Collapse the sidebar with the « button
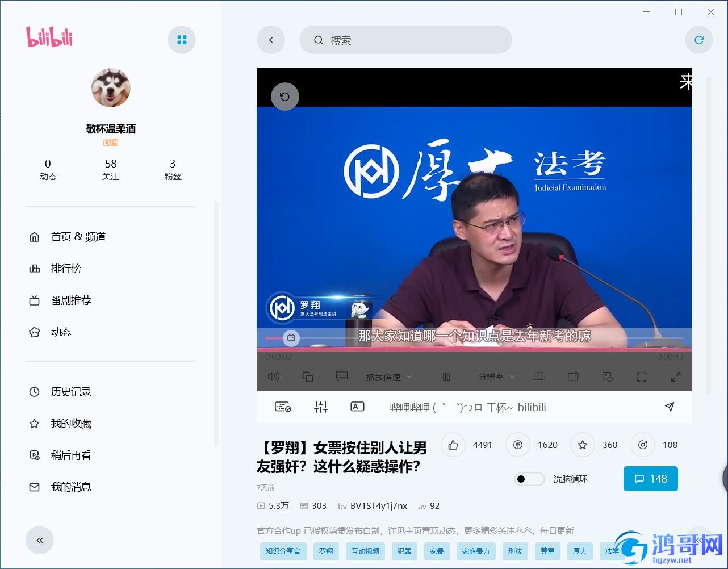 click(x=40, y=540)
